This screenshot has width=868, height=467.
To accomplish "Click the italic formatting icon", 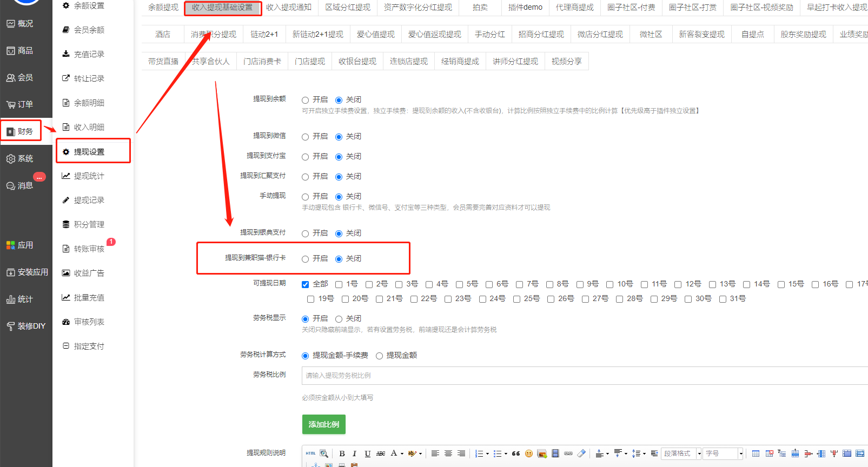I will [x=354, y=453].
